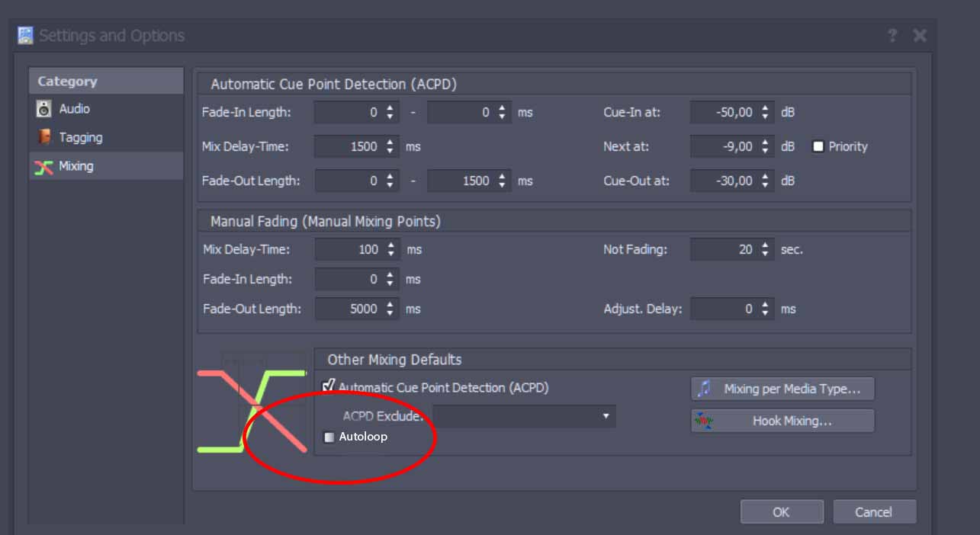Enable the Autoloop checkbox

pos(329,437)
